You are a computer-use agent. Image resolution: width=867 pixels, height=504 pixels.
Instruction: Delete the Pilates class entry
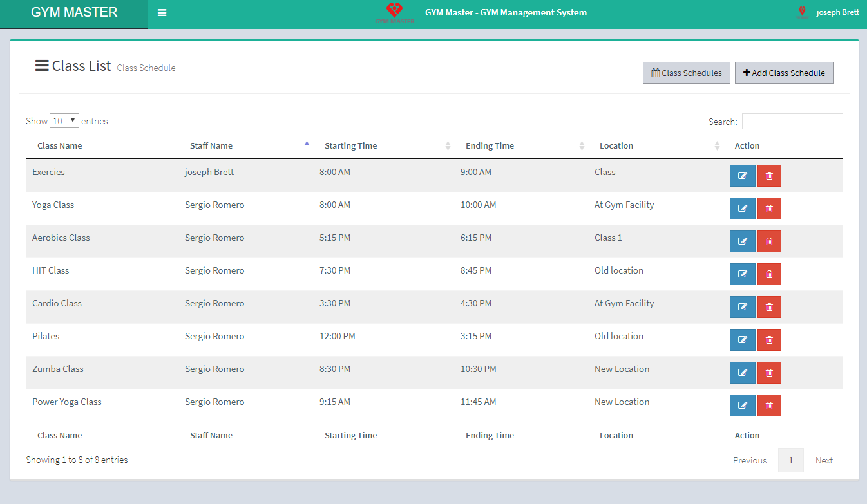click(769, 340)
